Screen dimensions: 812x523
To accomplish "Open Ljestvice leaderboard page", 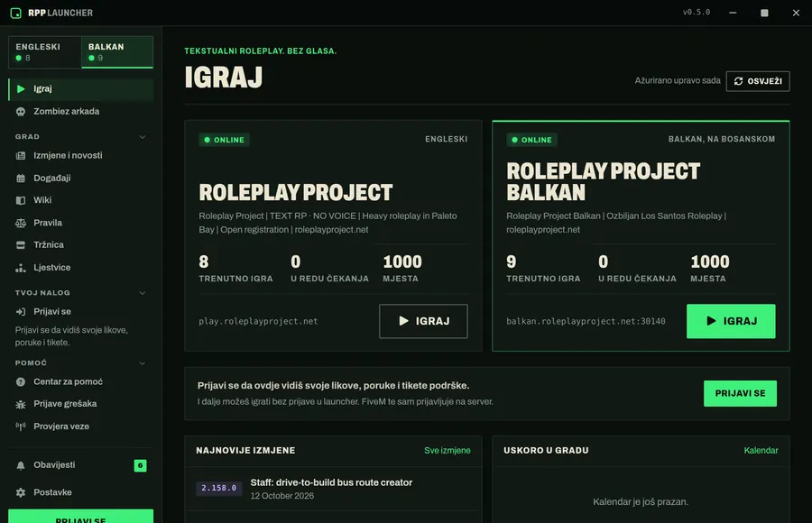I will [x=81, y=268].
